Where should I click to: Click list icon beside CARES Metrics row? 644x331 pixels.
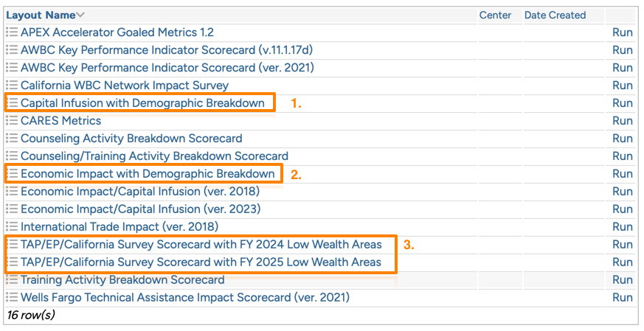click(x=12, y=121)
